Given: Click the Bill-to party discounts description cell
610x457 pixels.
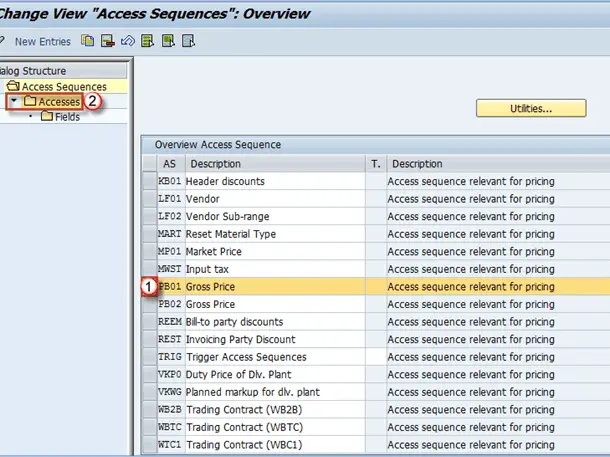Looking at the screenshot, I should [x=275, y=322].
